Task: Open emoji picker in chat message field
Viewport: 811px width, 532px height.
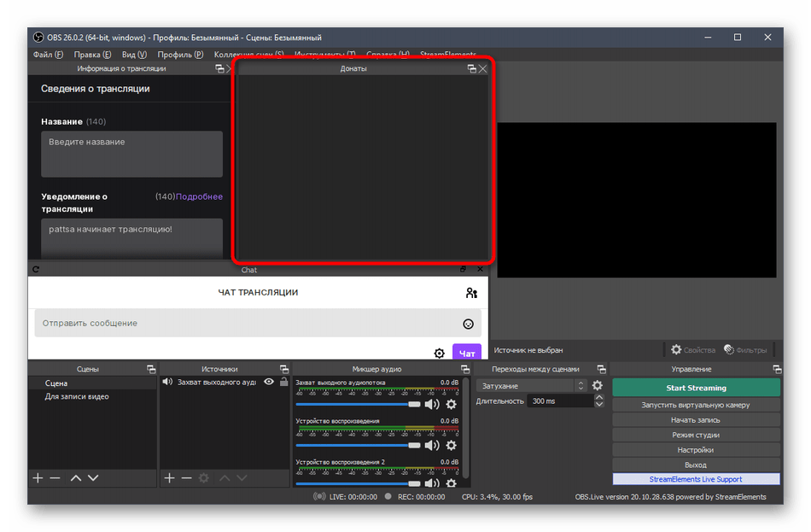Action: coord(468,324)
